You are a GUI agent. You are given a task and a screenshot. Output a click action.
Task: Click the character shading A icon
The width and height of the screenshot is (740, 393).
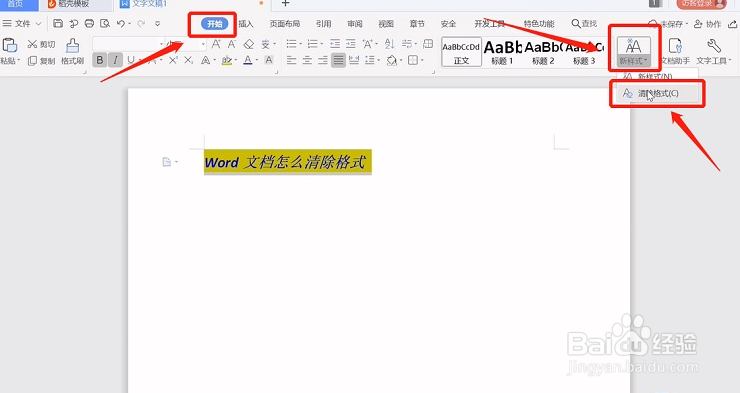(x=268, y=60)
